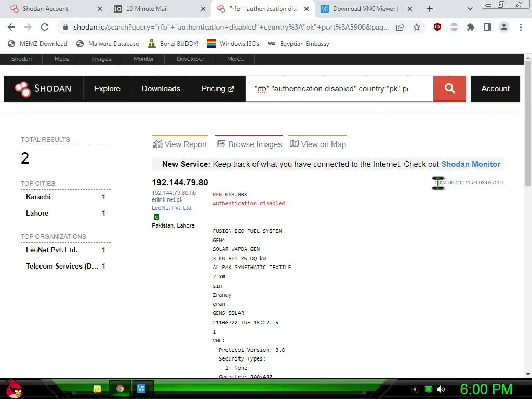Image resolution: width=532 pixels, height=399 pixels.
Task: Click the result timestamp 2022-06-21T11:24:08
Action: pyautogui.click(x=469, y=183)
